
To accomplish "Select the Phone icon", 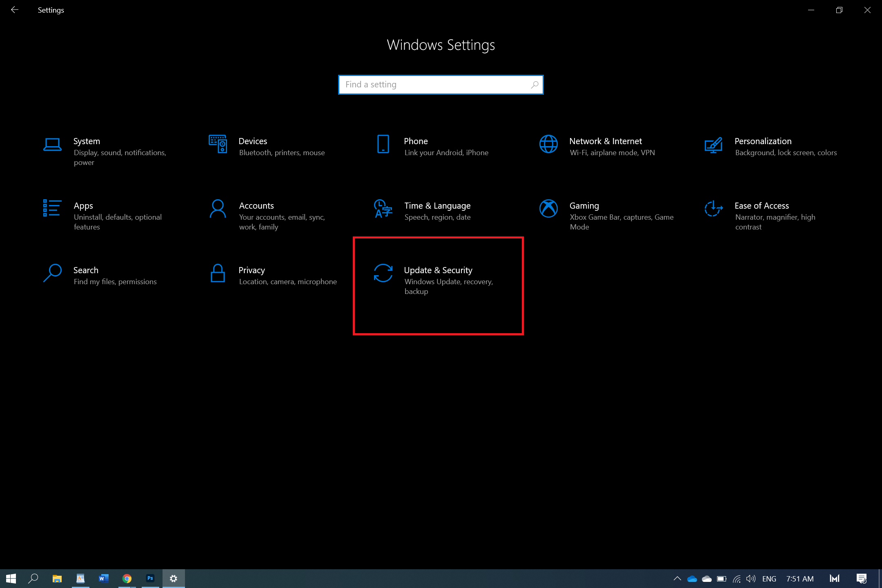I will coord(383,144).
